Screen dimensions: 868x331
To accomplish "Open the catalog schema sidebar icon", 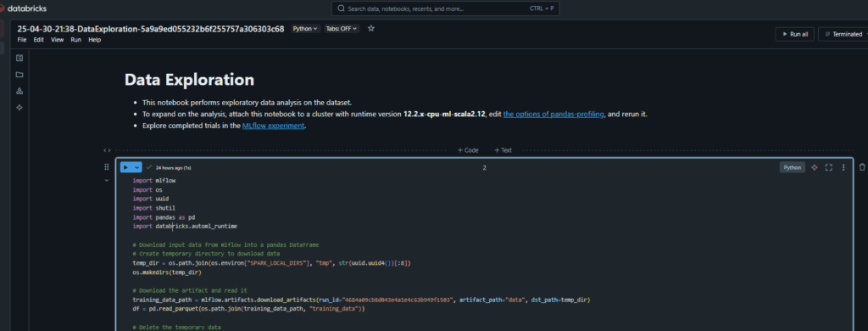I will pos(19,91).
